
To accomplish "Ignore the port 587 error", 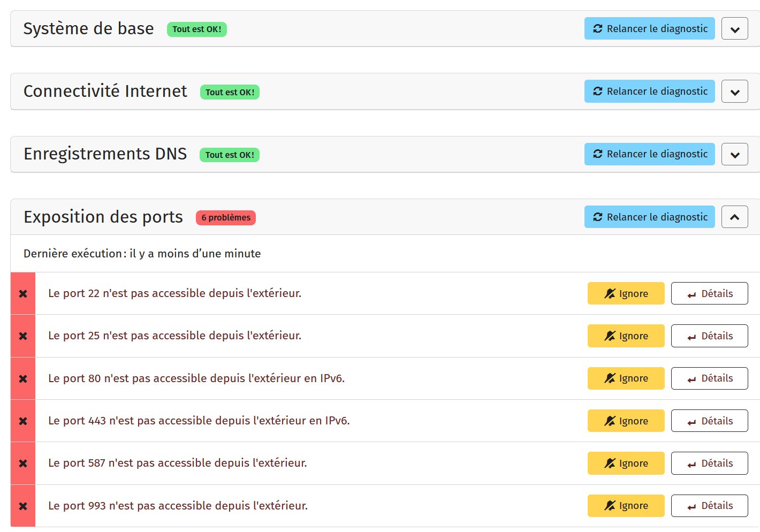I will pyautogui.click(x=626, y=463).
